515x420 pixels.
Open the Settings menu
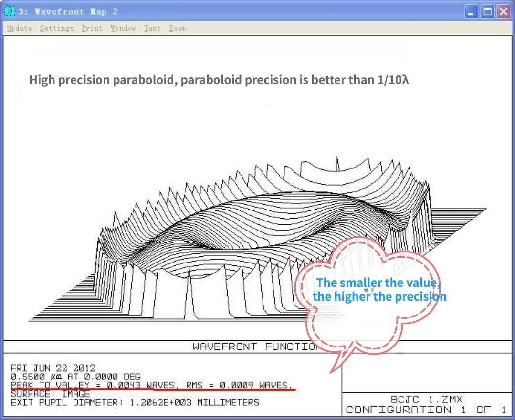click(56, 28)
